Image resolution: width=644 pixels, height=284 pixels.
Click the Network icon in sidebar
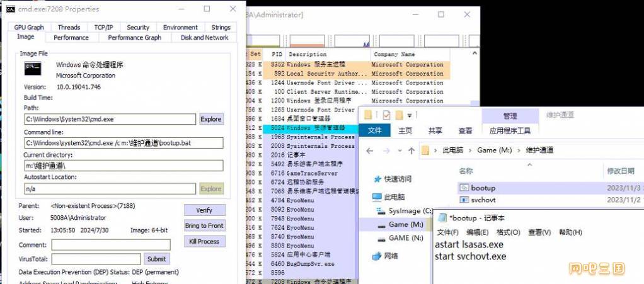click(376, 256)
